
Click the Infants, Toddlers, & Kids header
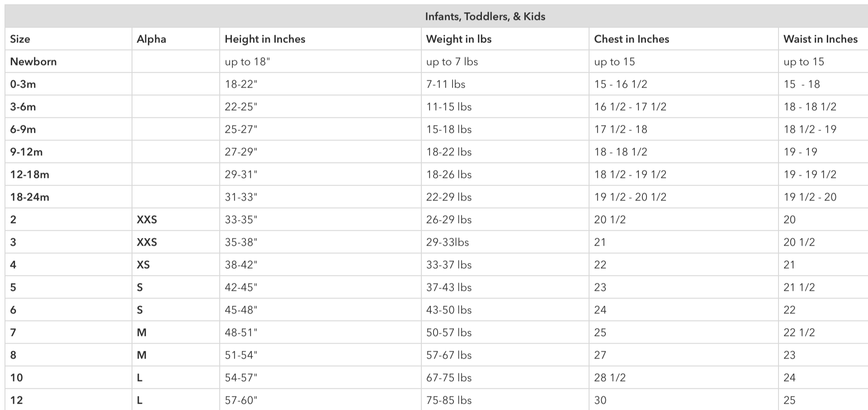(485, 17)
